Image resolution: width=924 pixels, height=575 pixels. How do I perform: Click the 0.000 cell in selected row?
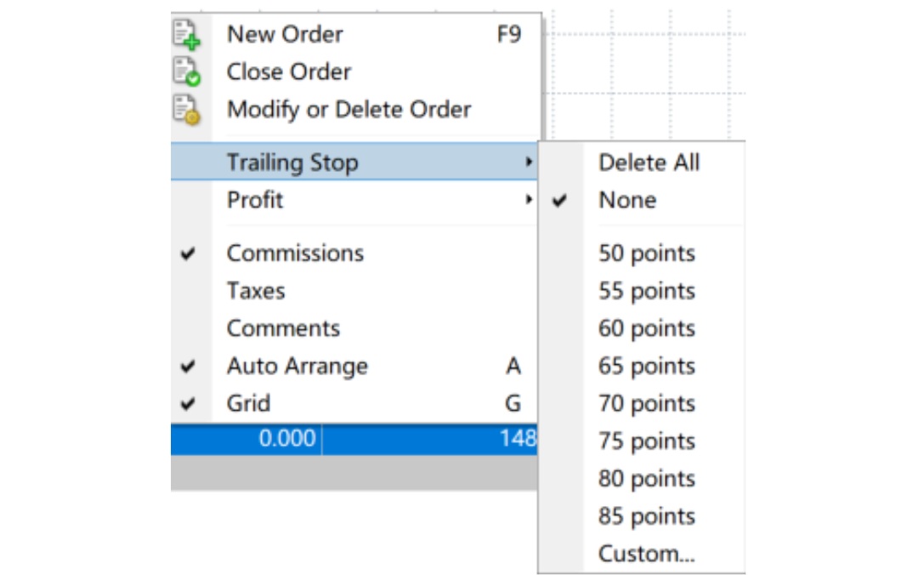(287, 438)
